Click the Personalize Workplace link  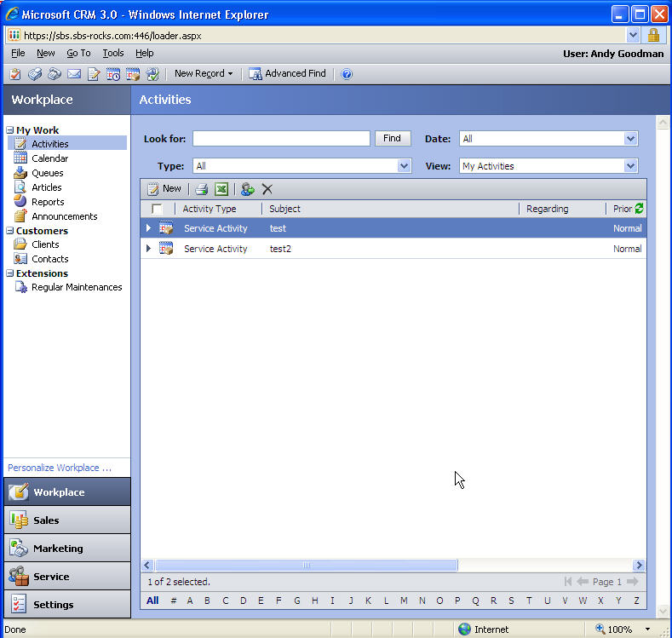click(60, 468)
